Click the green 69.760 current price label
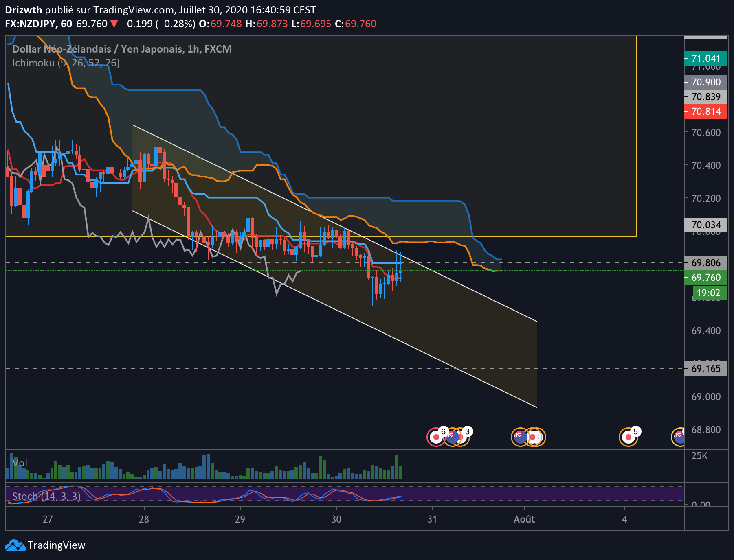 pyautogui.click(x=706, y=278)
